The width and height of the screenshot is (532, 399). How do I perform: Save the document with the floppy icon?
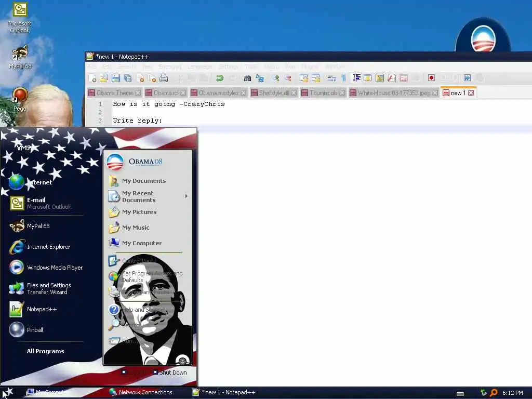(x=116, y=78)
